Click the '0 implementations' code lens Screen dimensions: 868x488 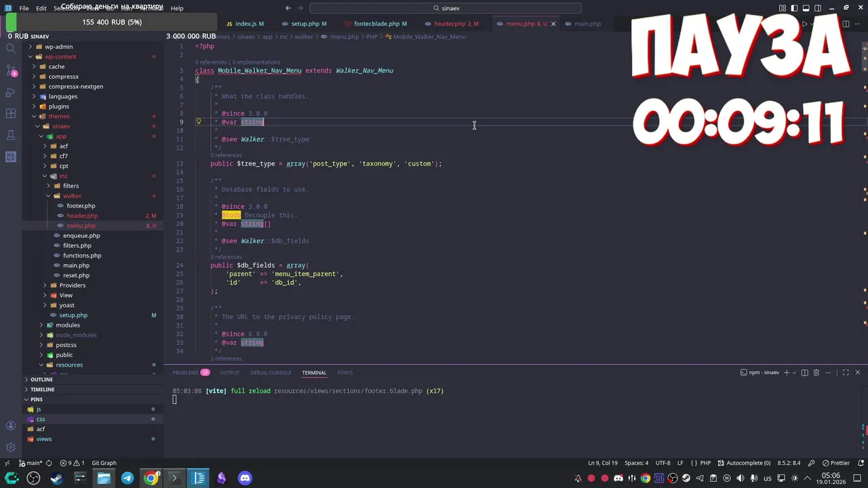(x=257, y=62)
